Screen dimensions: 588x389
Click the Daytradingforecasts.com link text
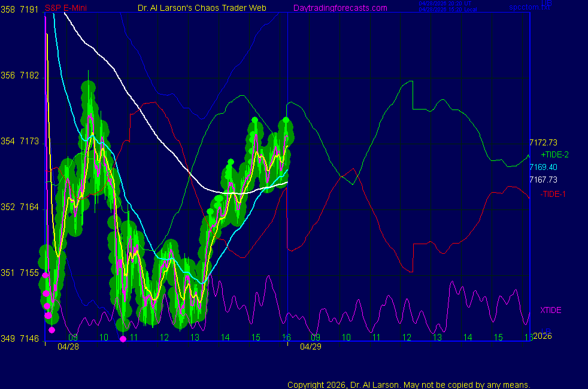pyautogui.click(x=340, y=8)
